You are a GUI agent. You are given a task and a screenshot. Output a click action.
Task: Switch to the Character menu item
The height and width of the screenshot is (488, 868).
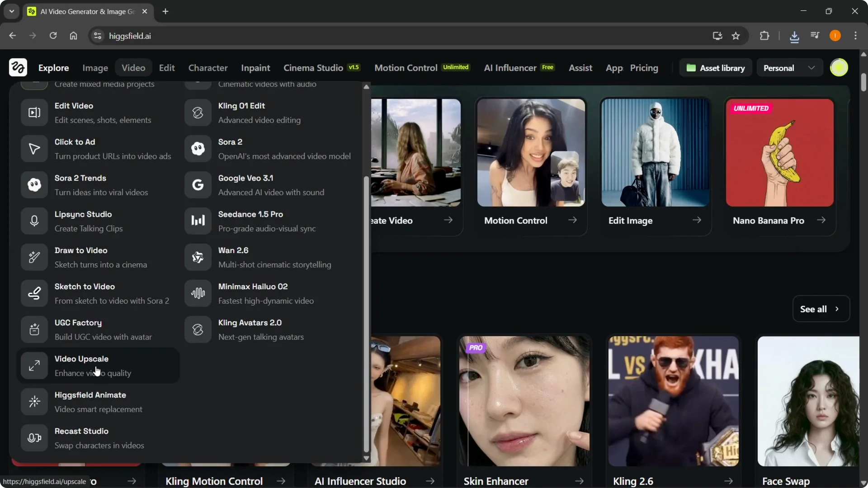208,68
